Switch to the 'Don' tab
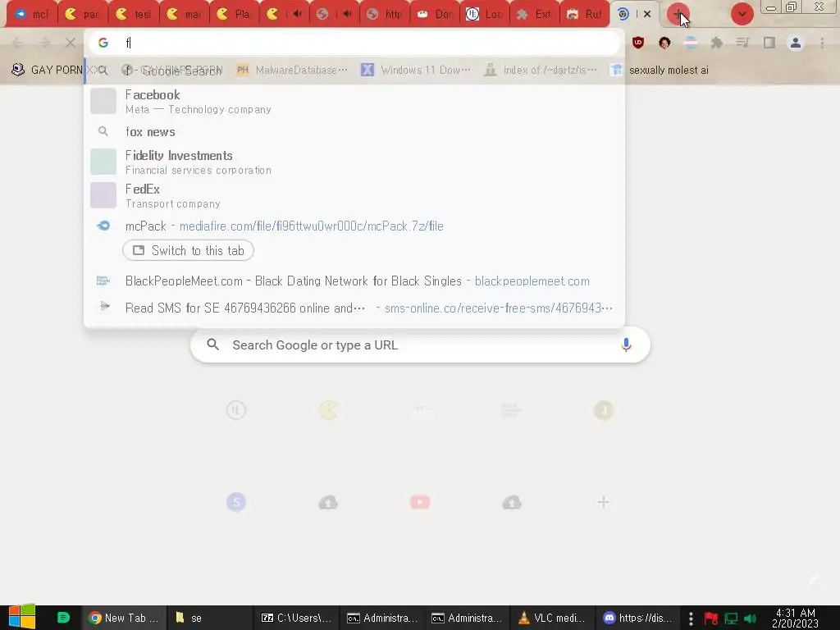This screenshot has height=630, width=840. (x=435, y=15)
